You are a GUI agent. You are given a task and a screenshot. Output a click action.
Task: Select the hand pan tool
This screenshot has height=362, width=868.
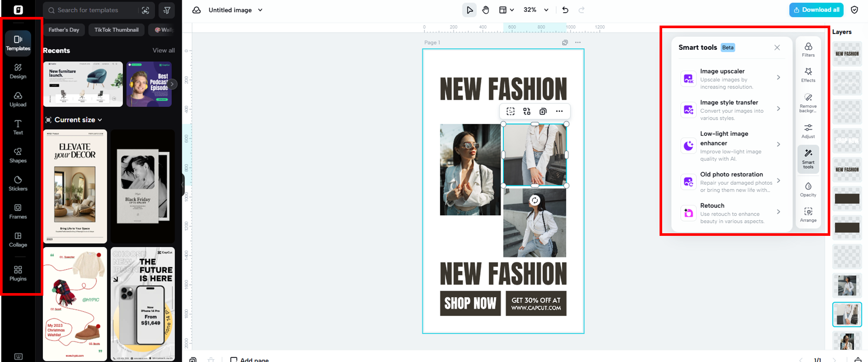[485, 10]
